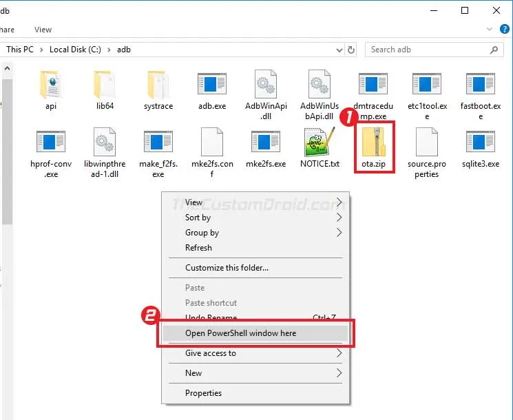The width and height of the screenshot is (513, 420).
Task: Choose Paste from the context menu
Action: point(255,288)
